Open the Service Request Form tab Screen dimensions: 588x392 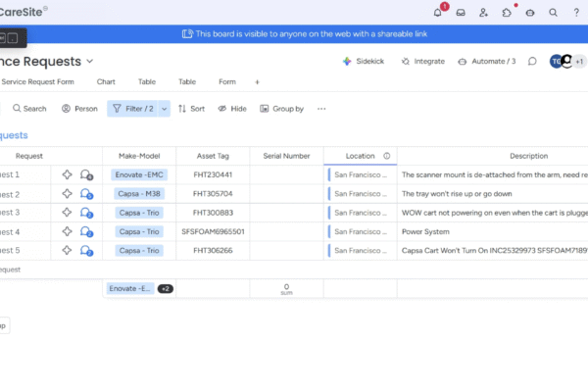pyautogui.click(x=39, y=82)
